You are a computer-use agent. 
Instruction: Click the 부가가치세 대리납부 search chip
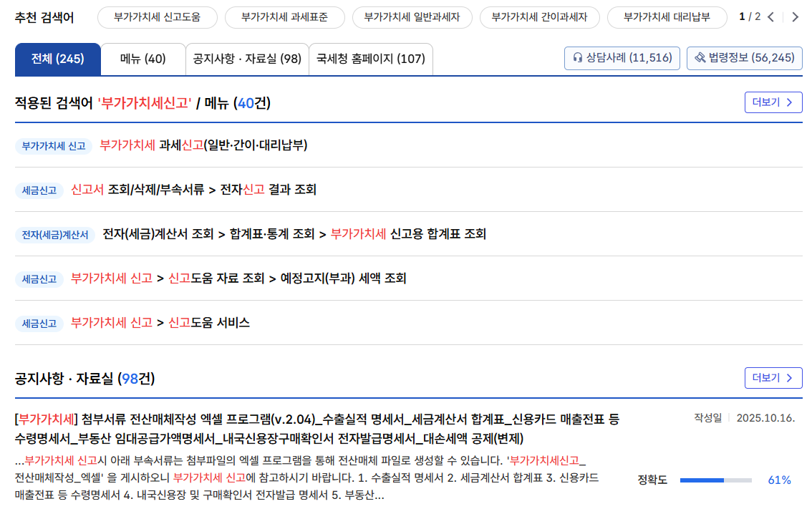pos(667,17)
